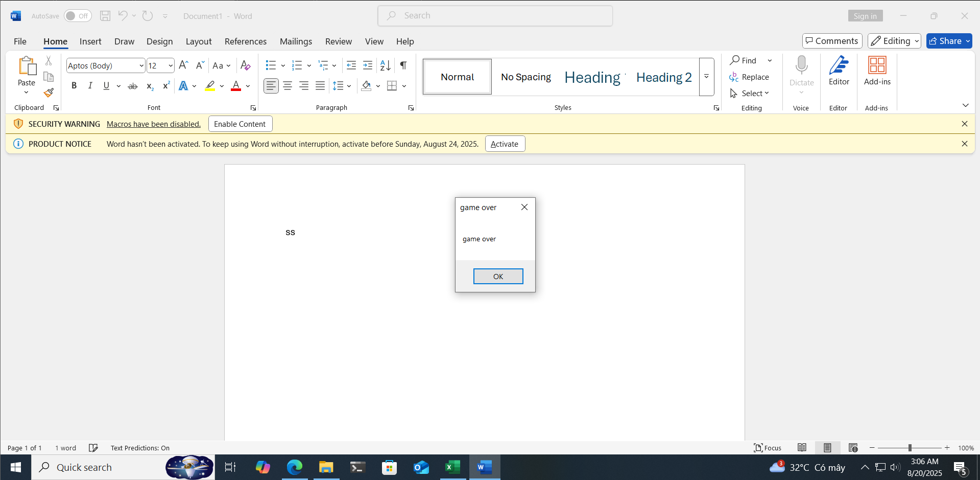This screenshot has width=980, height=480.
Task: Clear all formatting icon
Action: [246, 65]
